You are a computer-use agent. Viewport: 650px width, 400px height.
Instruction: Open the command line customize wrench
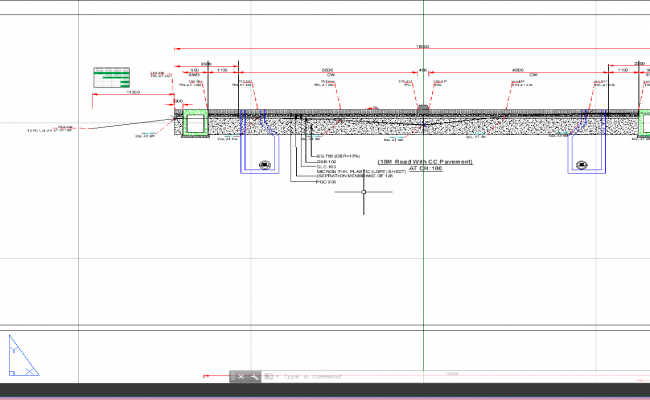coord(254,377)
